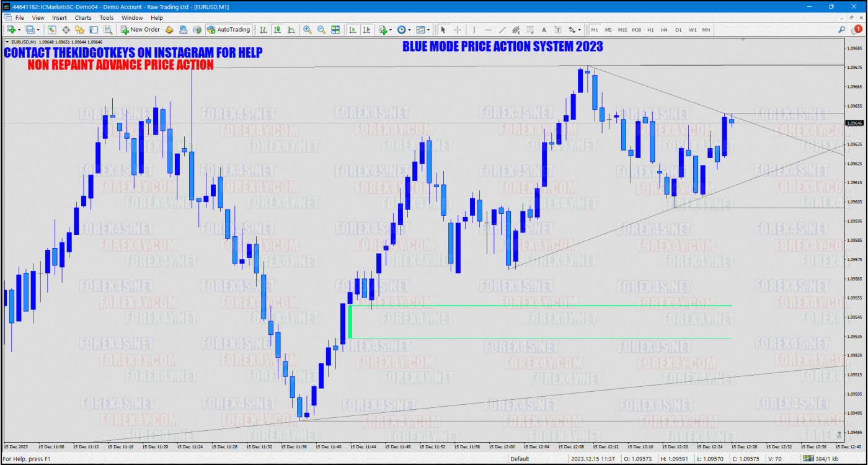Open the chat notification badge
The image size is (868, 465).
(x=858, y=29)
